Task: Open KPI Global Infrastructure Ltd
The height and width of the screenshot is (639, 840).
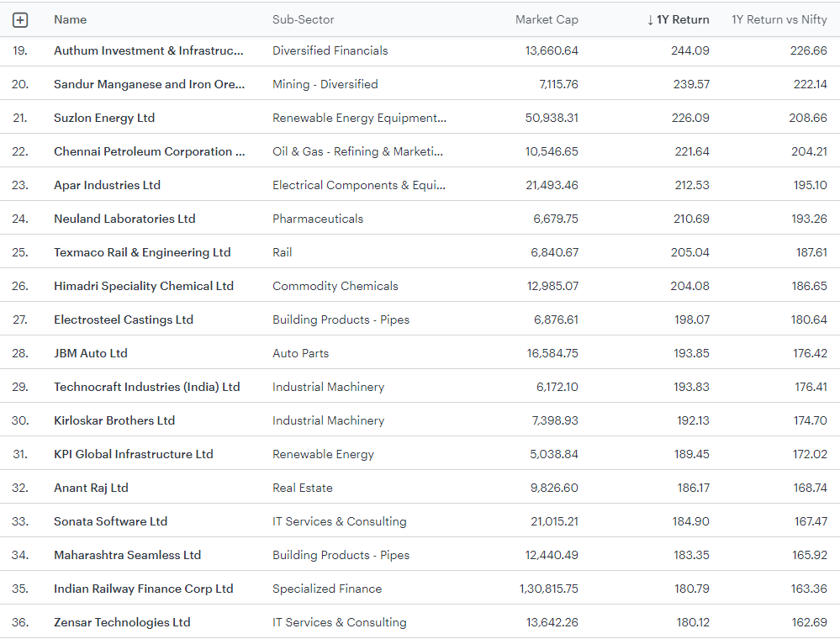Action: click(134, 455)
